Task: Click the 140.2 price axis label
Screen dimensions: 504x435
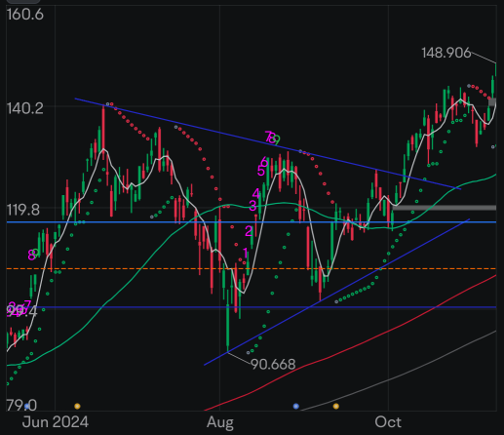Action: 24,108
